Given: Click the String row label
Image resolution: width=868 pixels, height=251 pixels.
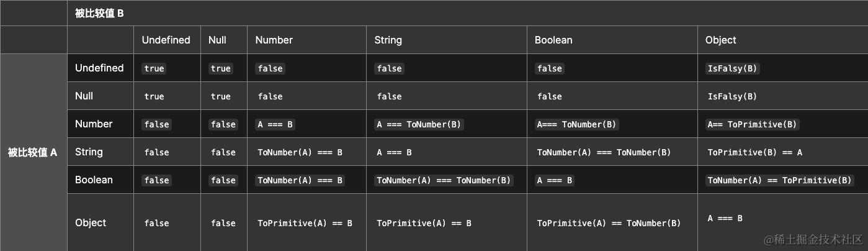Looking at the screenshot, I should [x=89, y=152].
